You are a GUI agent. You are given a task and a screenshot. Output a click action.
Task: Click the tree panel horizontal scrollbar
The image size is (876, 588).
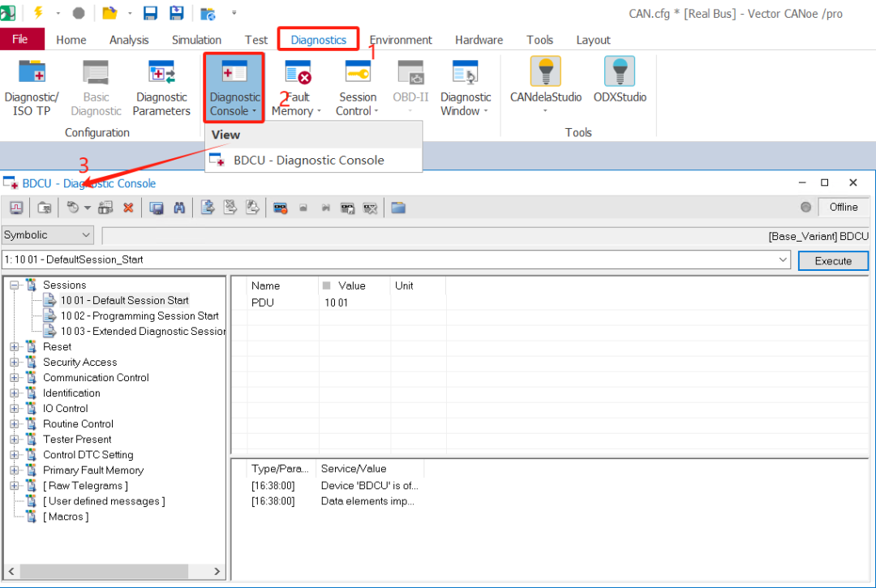(x=114, y=572)
